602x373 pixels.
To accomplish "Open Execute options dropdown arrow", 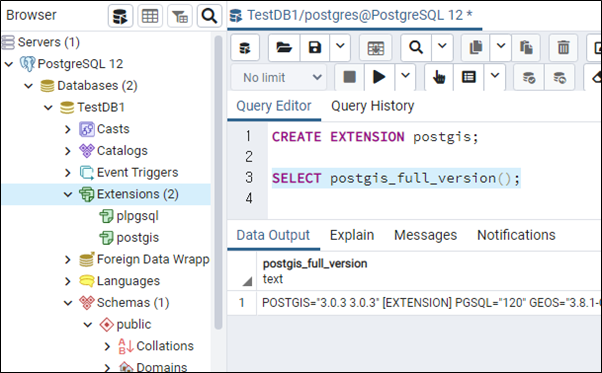I will point(405,77).
